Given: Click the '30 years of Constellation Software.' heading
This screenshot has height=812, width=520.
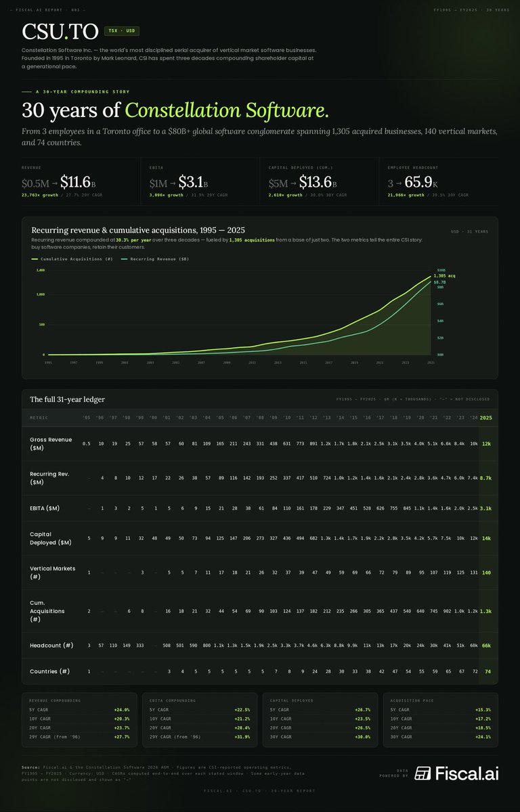Looking at the screenshot, I should [175, 110].
